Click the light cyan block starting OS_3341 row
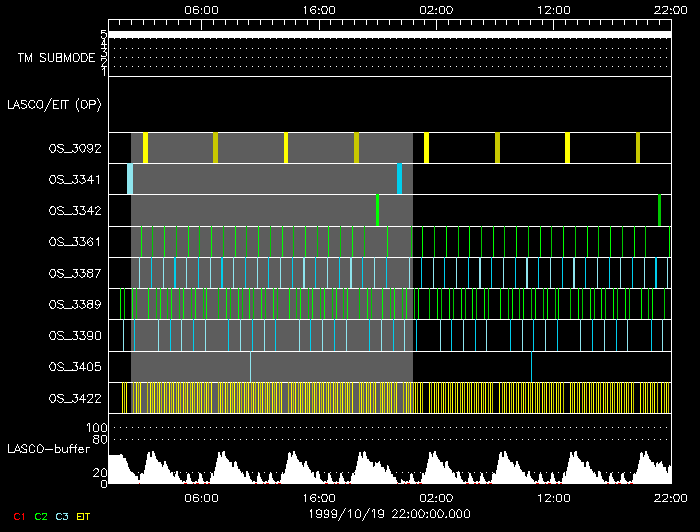The width and height of the screenshot is (700, 532). tap(130, 179)
